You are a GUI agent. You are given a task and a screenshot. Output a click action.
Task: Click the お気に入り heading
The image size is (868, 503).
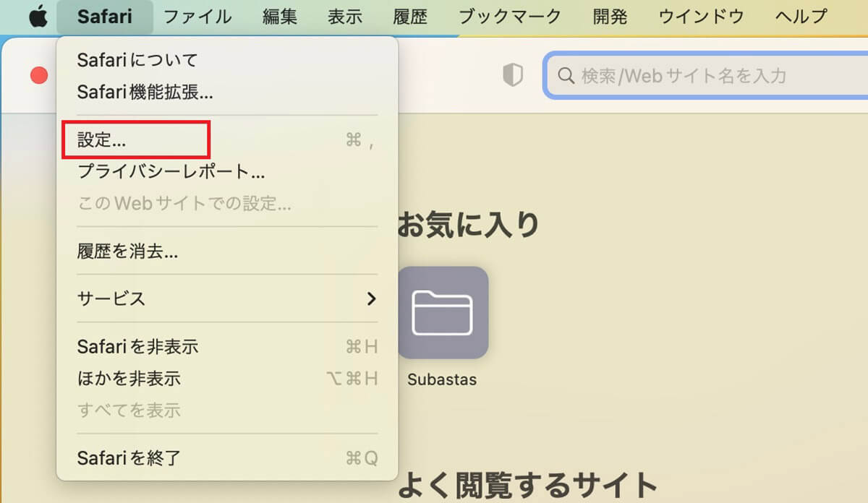pyautogui.click(x=468, y=225)
